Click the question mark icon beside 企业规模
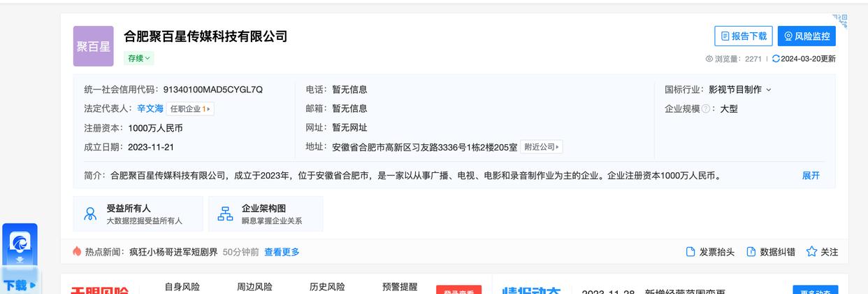This screenshot has width=868, height=294. [706, 109]
